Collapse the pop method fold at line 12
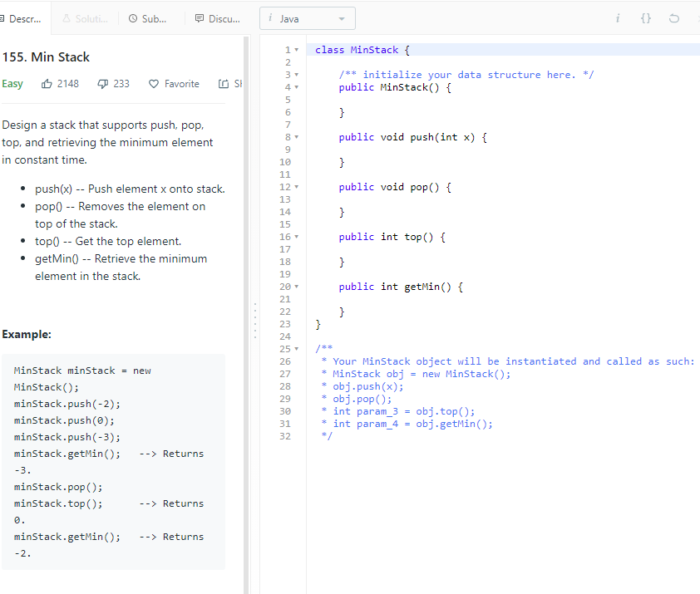 coord(297,187)
